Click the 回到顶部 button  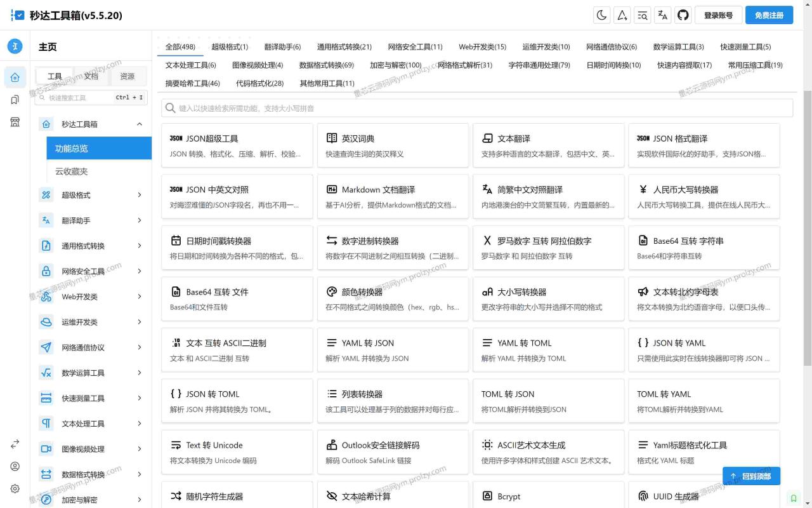(x=751, y=476)
